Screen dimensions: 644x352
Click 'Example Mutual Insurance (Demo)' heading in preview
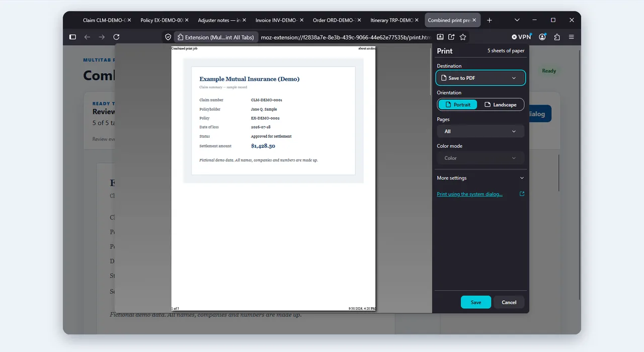(x=250, y=79)
